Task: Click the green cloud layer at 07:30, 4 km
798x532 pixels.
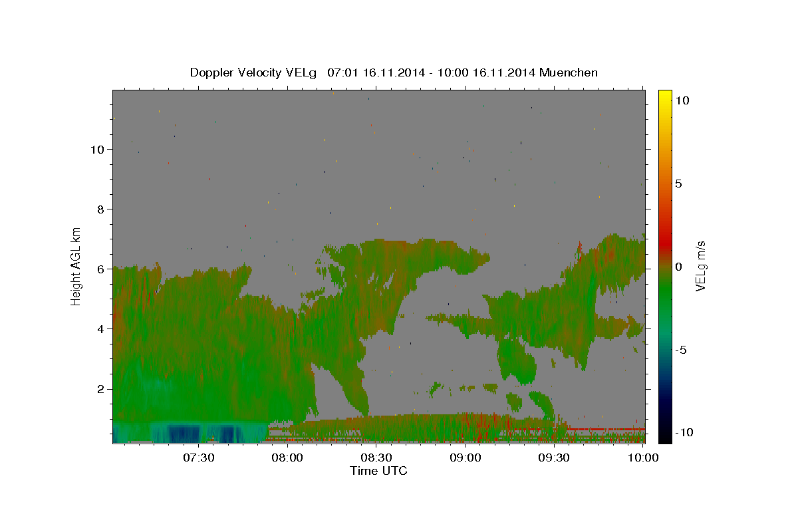Action: (199, 329)
